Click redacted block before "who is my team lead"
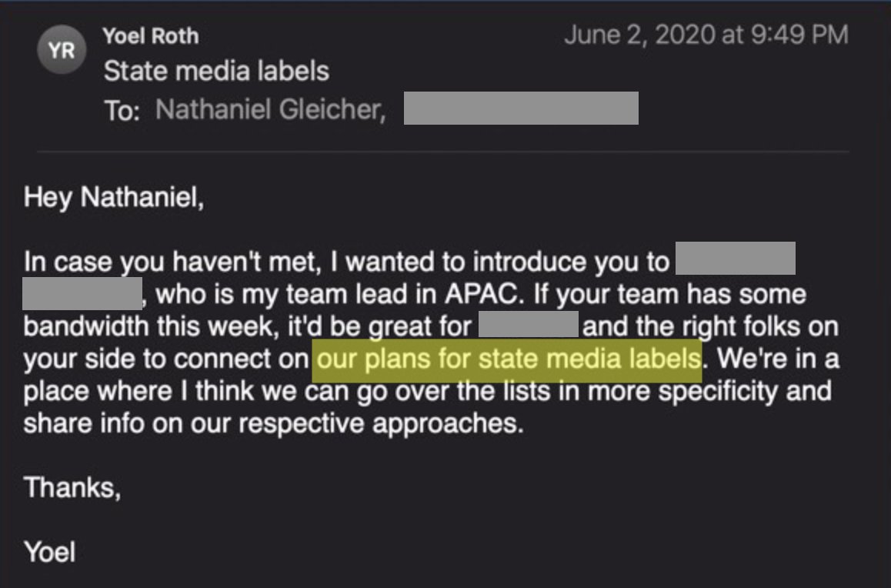Screen dimensions: 891x588 82,294
